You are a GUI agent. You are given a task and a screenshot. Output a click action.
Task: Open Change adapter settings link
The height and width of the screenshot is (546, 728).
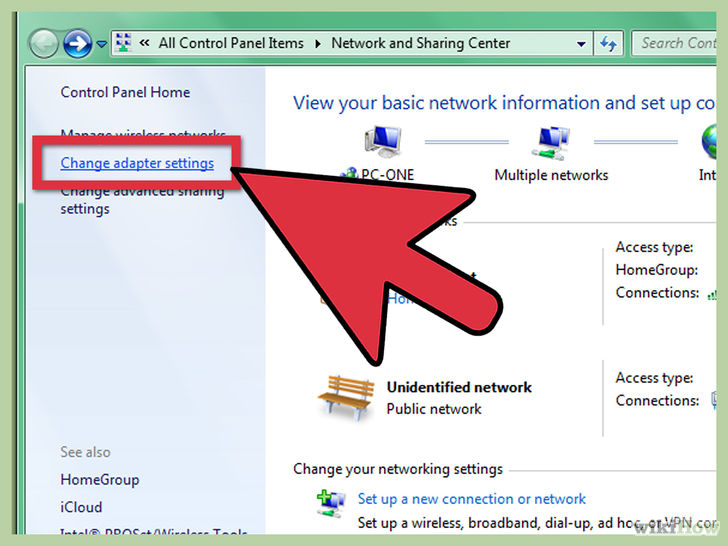point(137,163)
